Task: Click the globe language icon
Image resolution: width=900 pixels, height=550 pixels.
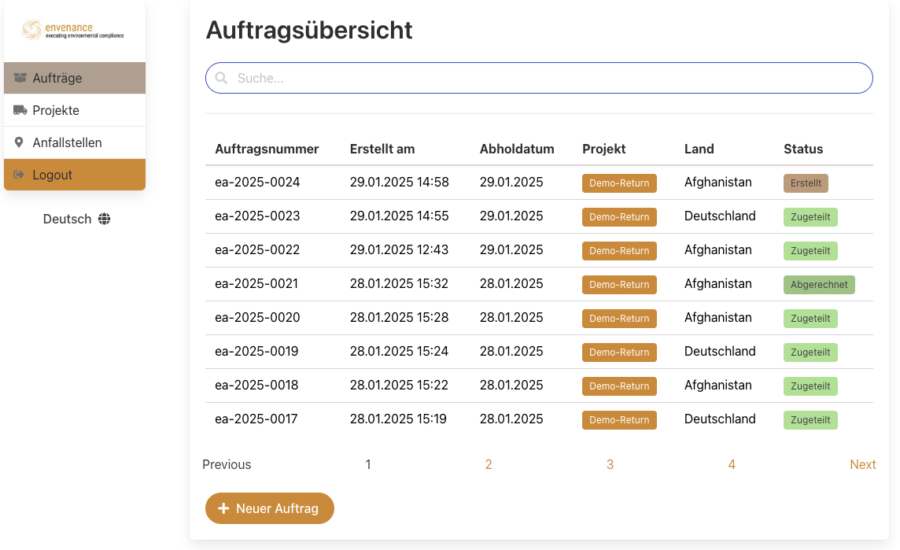Action: tap(104, 219)
